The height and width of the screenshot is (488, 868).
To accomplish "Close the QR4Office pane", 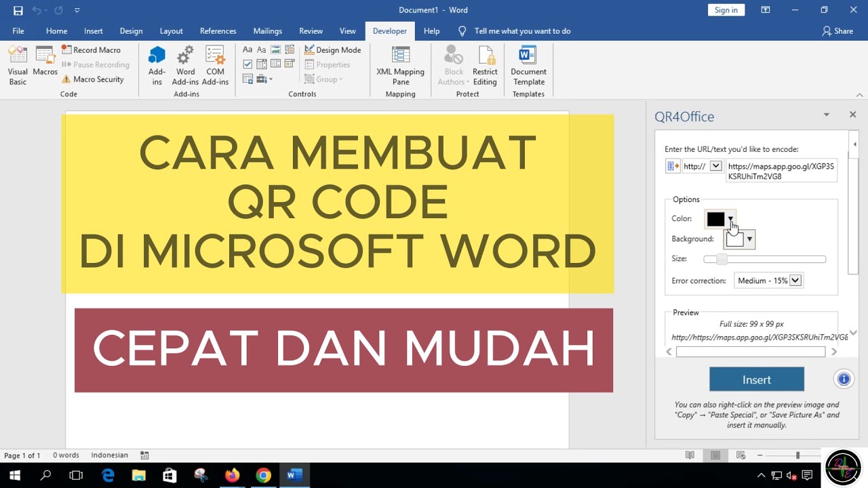I will (x=852, y=115).
